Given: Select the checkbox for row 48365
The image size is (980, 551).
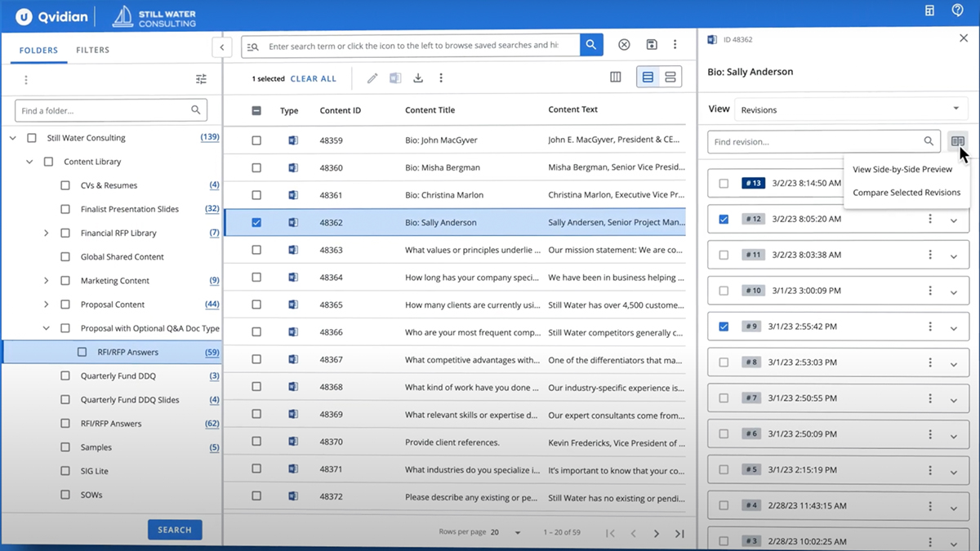Looking at the screenshot, I should (x=256, y=304).
